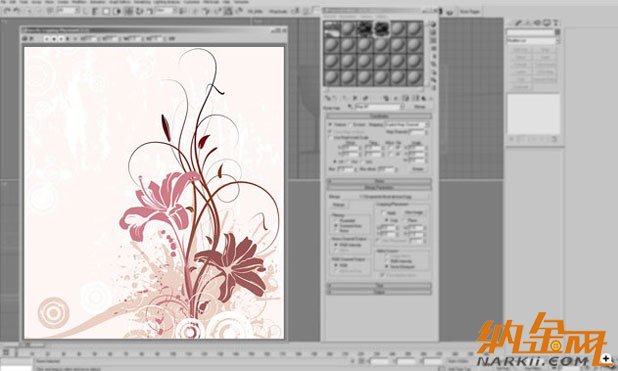Select None (Opaque) alpha source
Image resolution: width=618 pixels, height=371 pixels.
click(387, 267)
